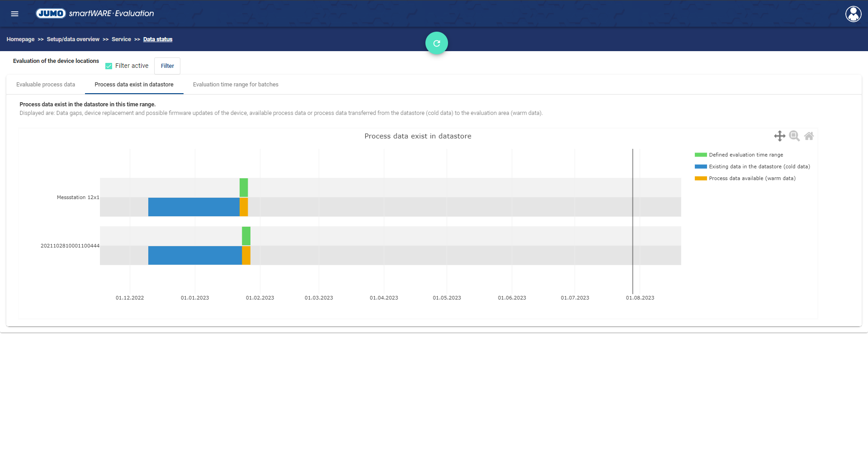Click the JUMO logo
The image size is (868, 476).
[x=51, y=14]
